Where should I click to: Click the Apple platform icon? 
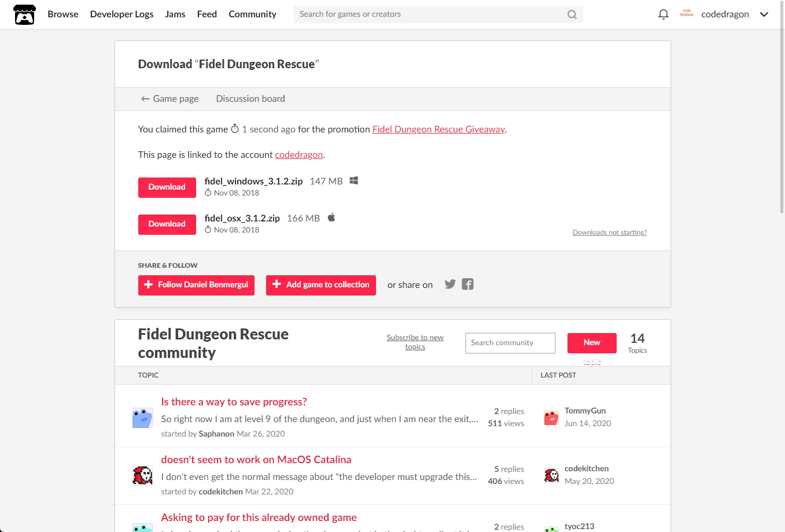pyautogui.click(x=331, y=217)
